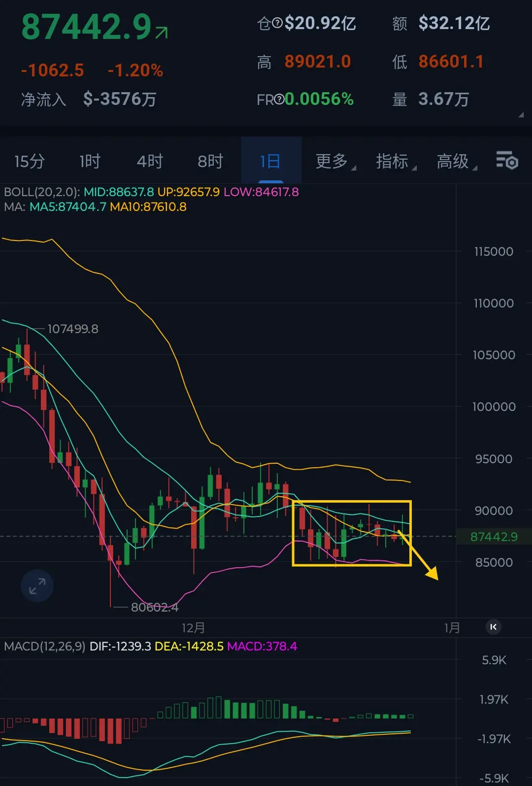The width and height of the screenshot is (532, 786).
Task: Tap BOLL LOW:84617.8 value
Action: coord(261,192)
